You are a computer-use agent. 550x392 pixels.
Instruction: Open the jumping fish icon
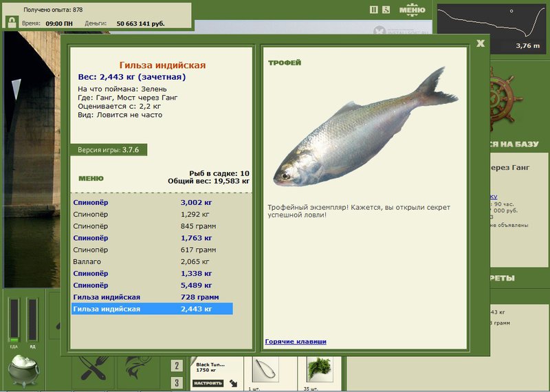(x=137, y=368)
